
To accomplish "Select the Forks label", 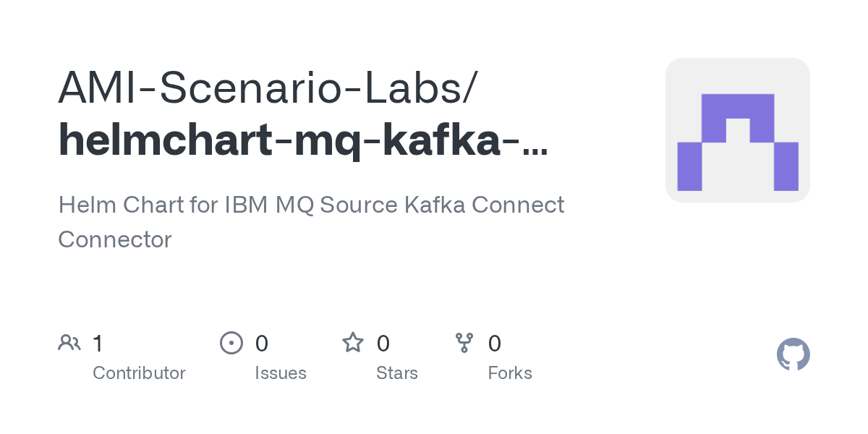I will click(x=510, y=373).
